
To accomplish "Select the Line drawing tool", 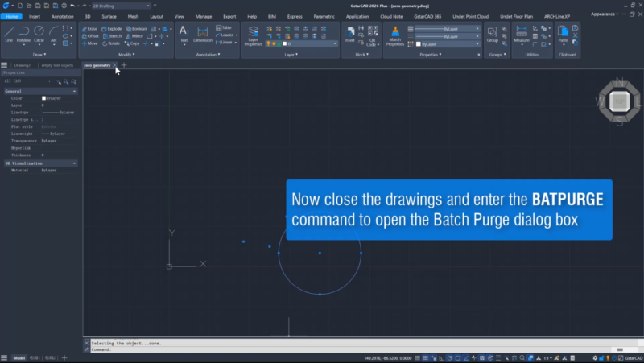I will (x=9, y=33).
